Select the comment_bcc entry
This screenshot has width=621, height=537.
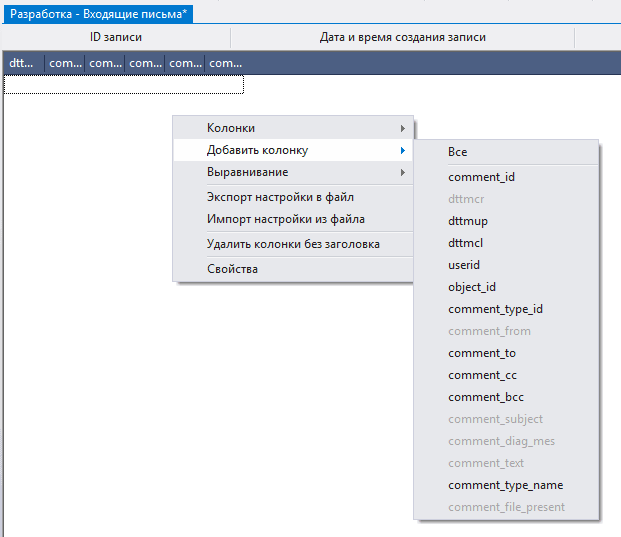pos(485,397)
